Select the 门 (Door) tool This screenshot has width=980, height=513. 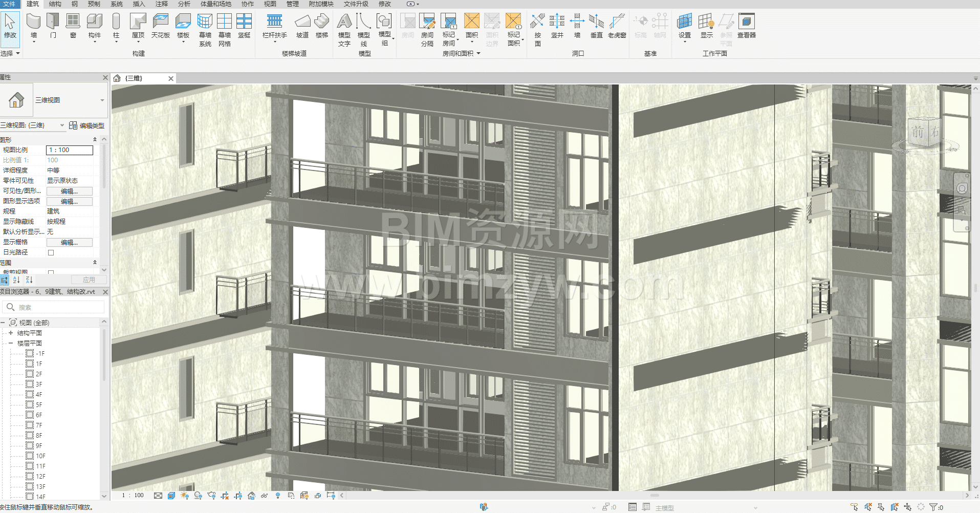point(53,26)
